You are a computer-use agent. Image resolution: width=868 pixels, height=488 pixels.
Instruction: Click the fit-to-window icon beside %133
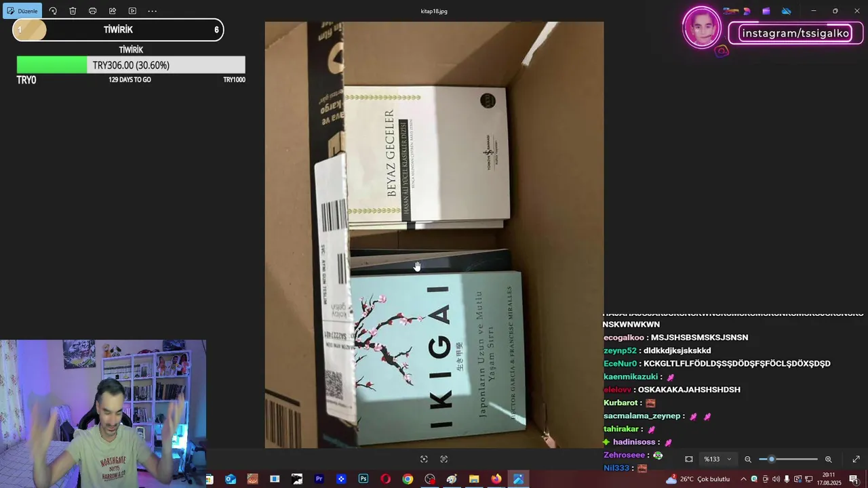pos(689,459)
